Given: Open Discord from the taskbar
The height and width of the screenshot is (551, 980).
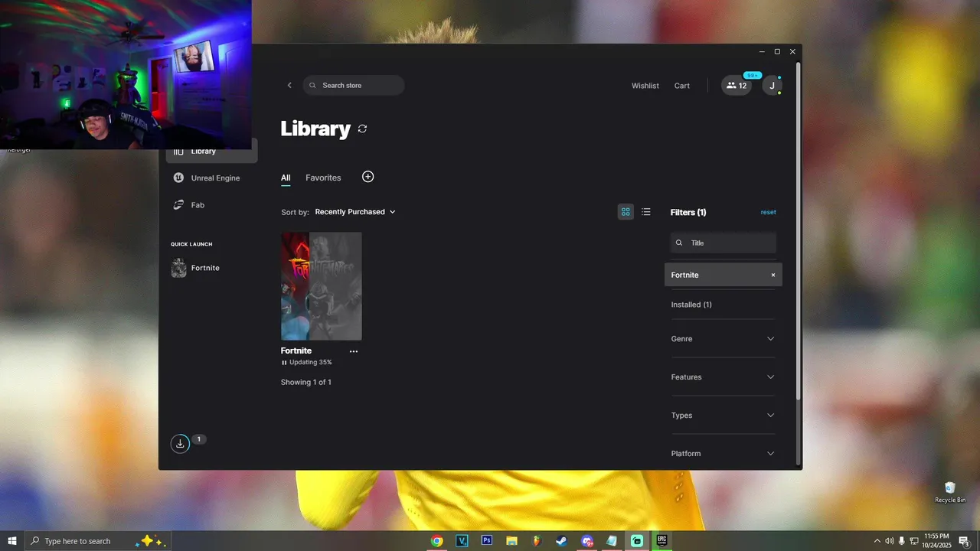Looking at the screenshot, I should (x=586, y=541).
